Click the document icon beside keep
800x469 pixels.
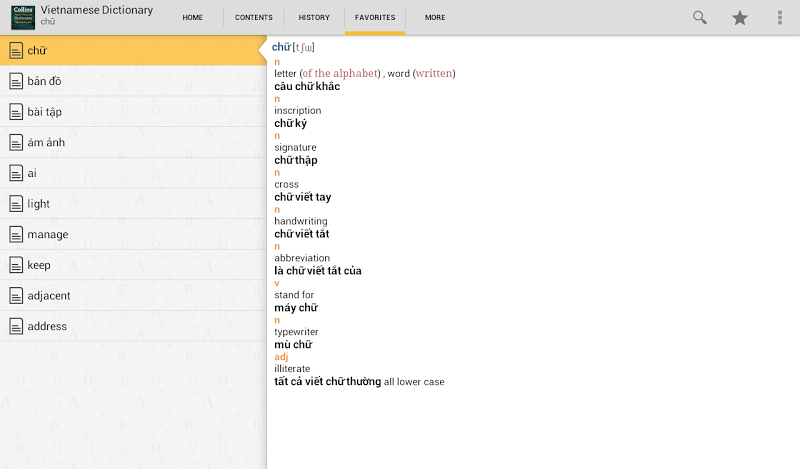point(16,265)
